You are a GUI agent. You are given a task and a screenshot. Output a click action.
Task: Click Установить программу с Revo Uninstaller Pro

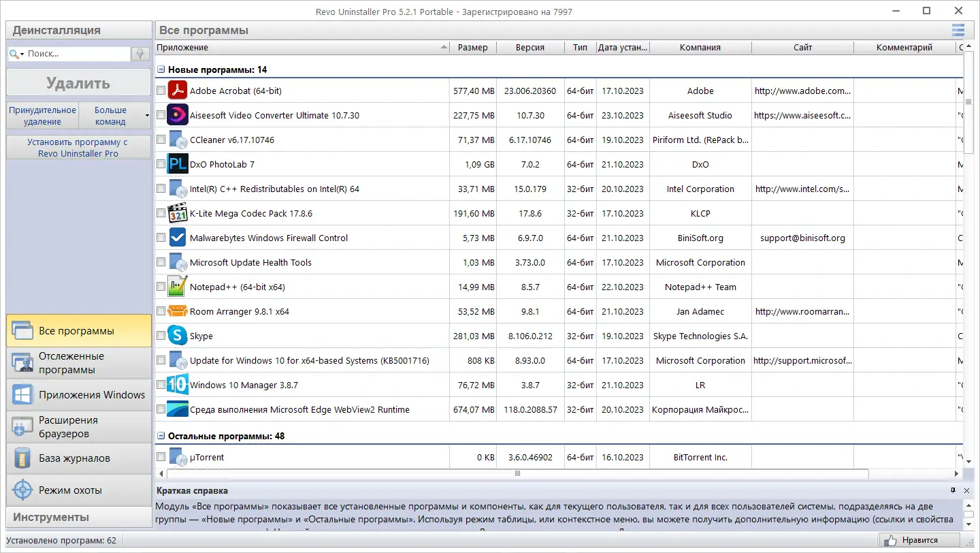click(78, 148)
